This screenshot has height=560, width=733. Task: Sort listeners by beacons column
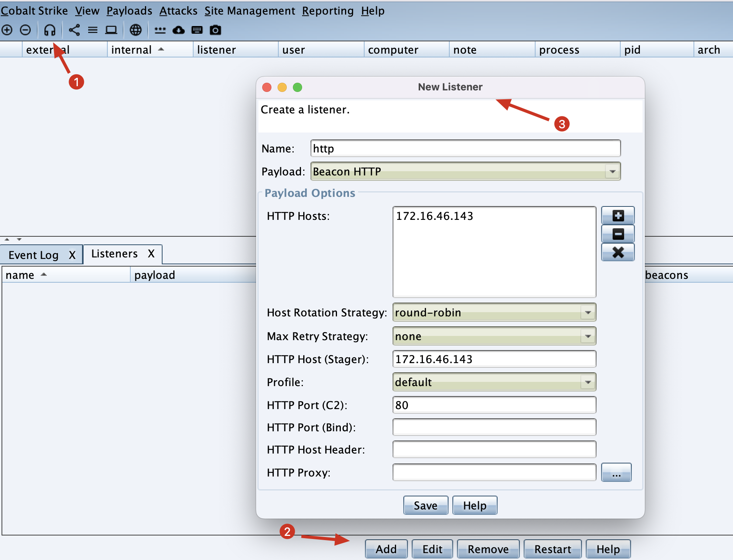(689, 275)
